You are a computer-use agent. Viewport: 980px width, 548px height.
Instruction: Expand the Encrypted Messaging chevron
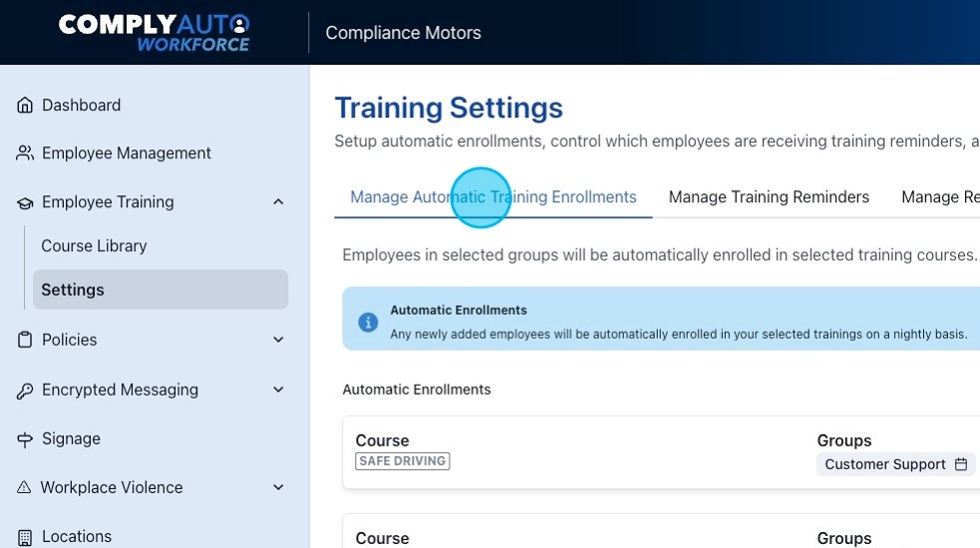tap(278, 391)
